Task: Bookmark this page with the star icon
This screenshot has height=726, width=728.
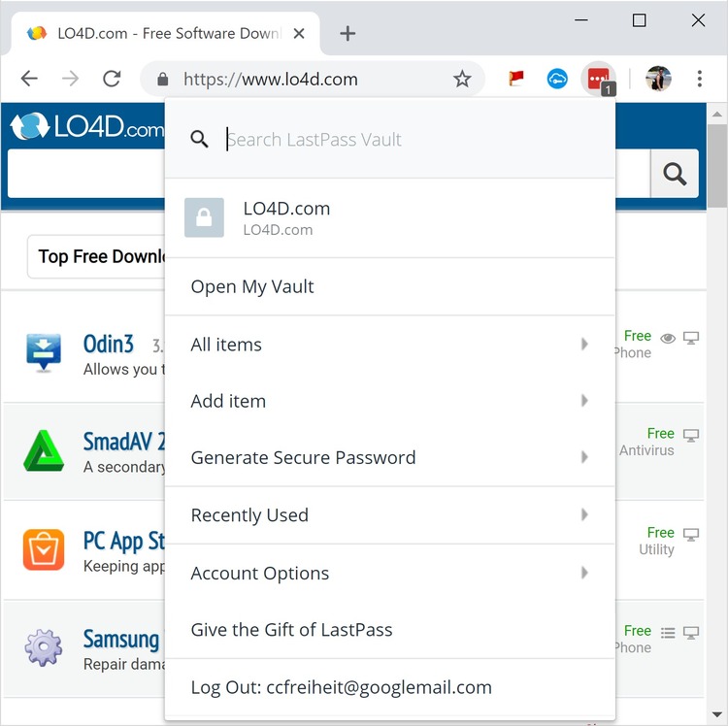Action: click(462, 80)
